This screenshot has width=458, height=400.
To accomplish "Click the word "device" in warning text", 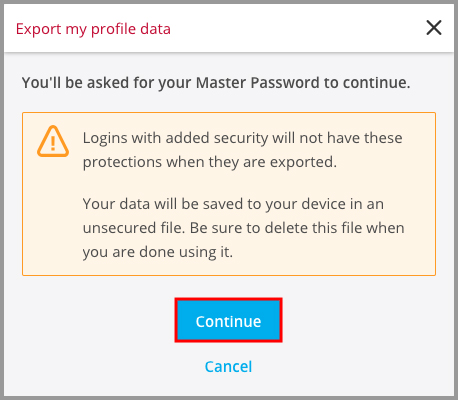I will 323,204.
